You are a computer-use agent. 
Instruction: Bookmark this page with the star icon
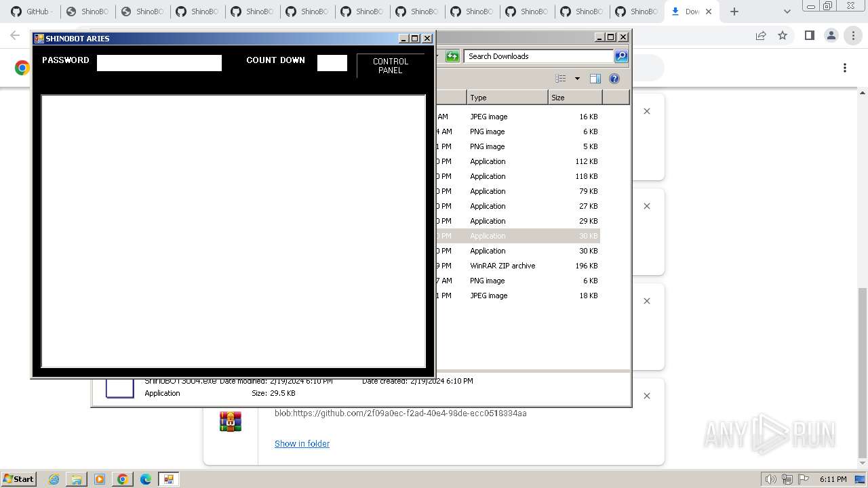[783, 35]
